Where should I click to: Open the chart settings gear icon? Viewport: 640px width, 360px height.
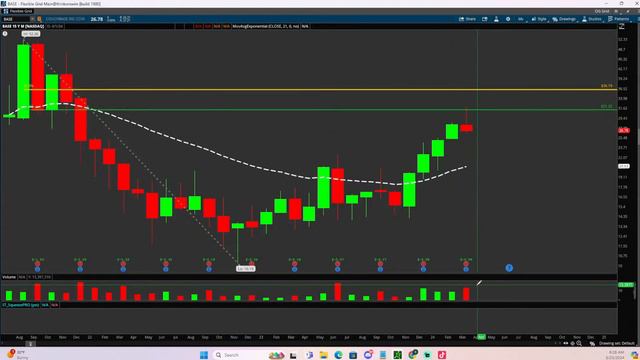(508, 19)
